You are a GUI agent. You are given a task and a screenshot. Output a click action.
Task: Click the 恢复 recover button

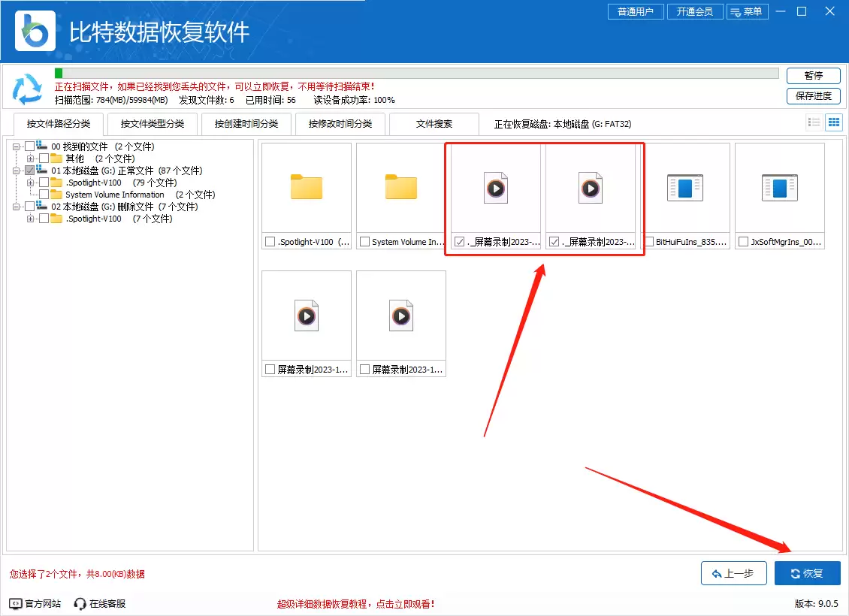click(x=808, y=572)
